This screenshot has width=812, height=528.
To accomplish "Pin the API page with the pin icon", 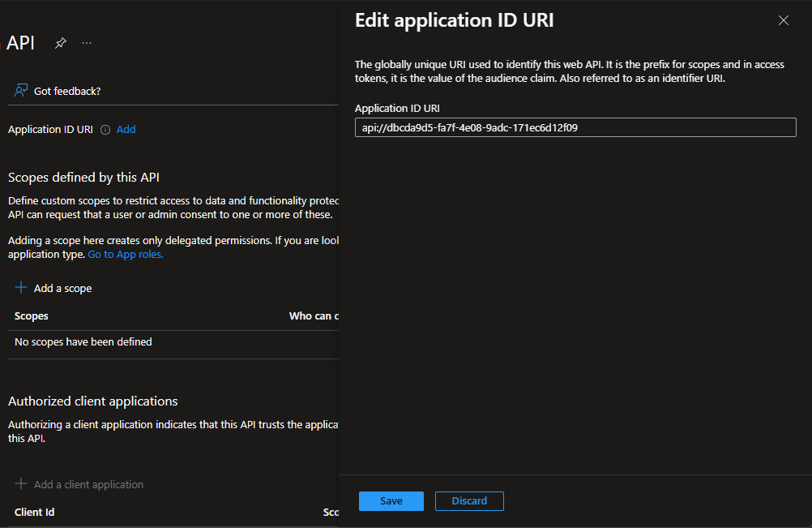I will click(61, 43).
